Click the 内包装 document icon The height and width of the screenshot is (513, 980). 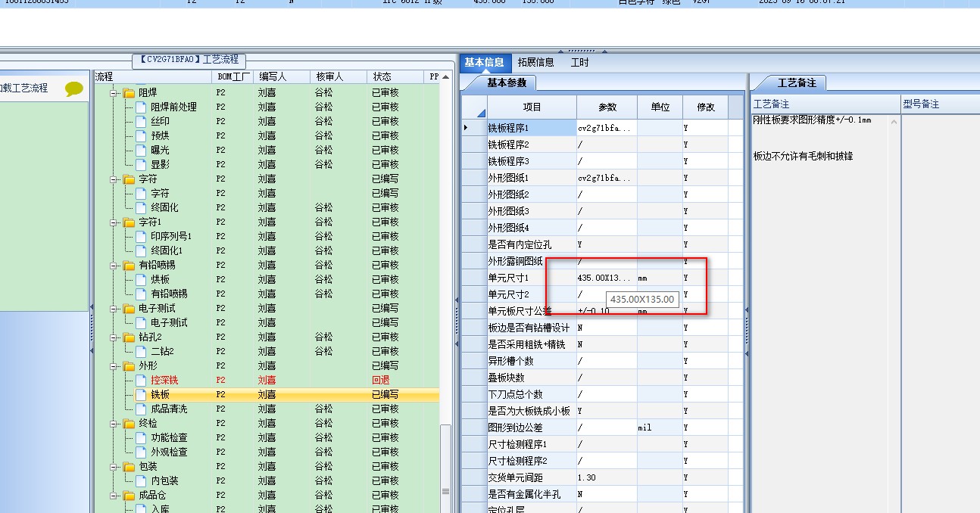141,481
